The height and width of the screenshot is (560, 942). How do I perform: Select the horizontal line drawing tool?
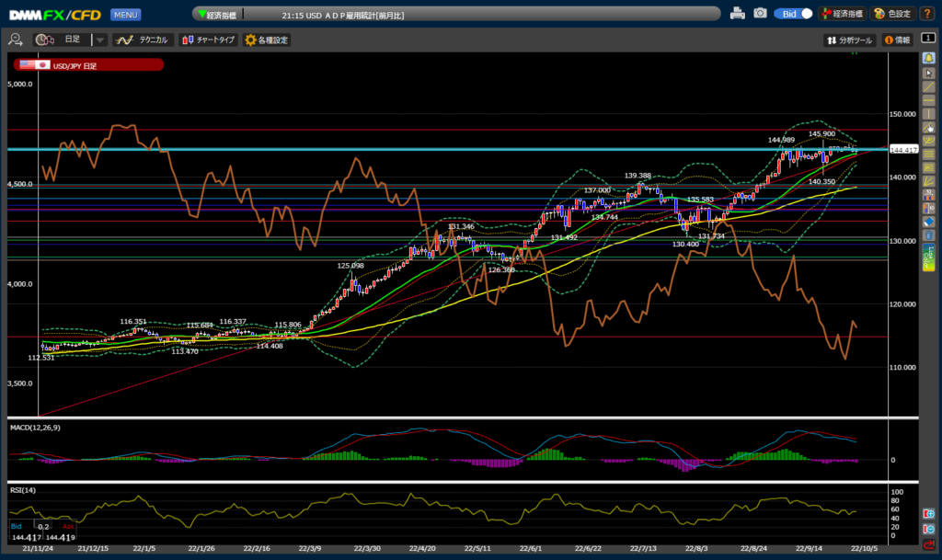(929, 99)
